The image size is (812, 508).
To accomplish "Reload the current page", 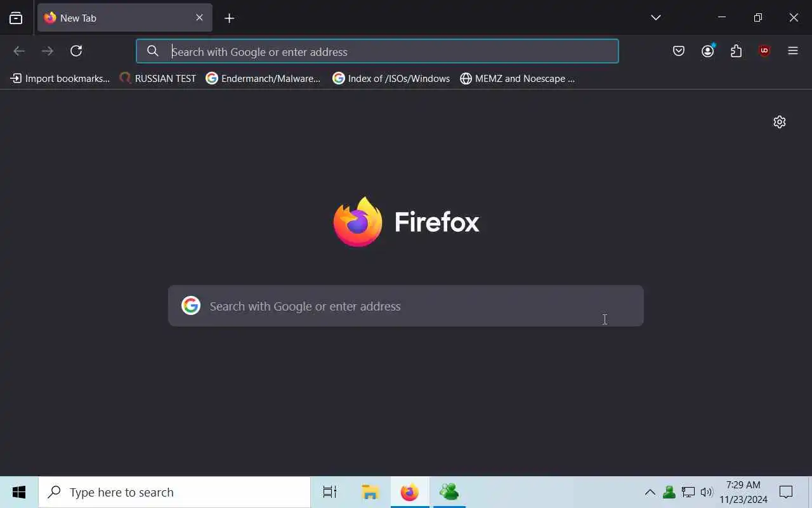I will point(76,51).
